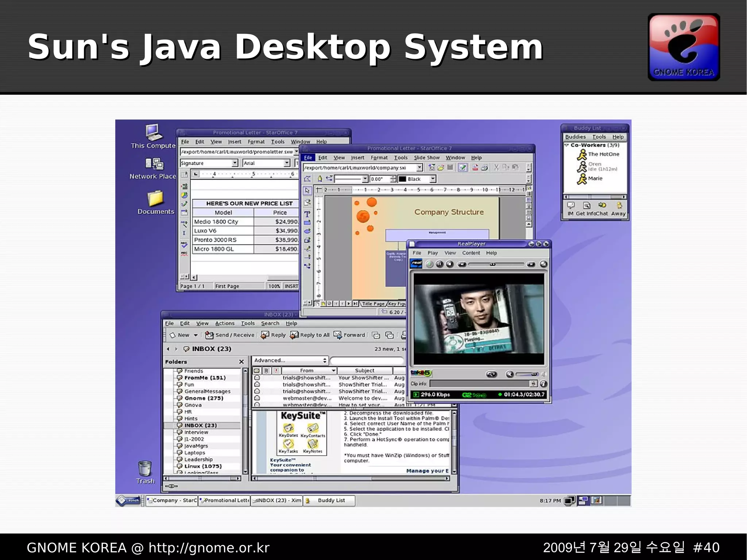
Task: Open the line style dropdown in Impress
Action: pyautogui.click(x=365, y=179)
